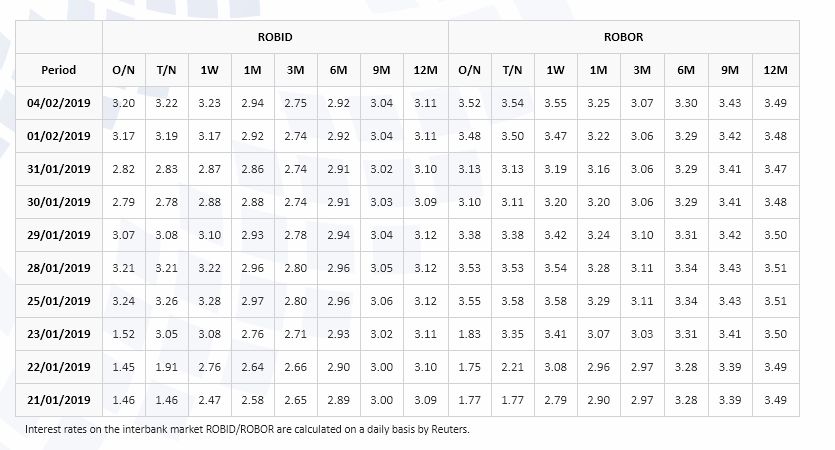Select the 23/01/2019 date row label

(59, 334)
